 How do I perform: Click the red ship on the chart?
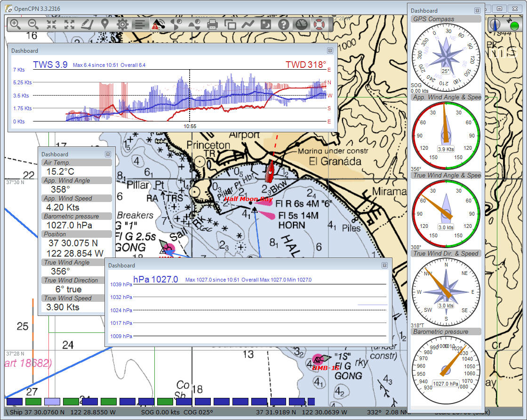pyautogui.click(x=270, y=173)
